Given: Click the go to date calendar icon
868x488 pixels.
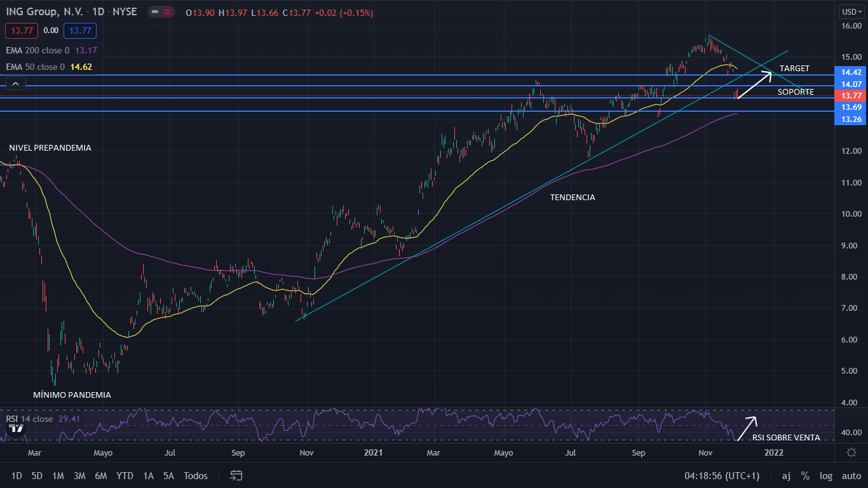Looking at the screenshot, I should [236, 475].
